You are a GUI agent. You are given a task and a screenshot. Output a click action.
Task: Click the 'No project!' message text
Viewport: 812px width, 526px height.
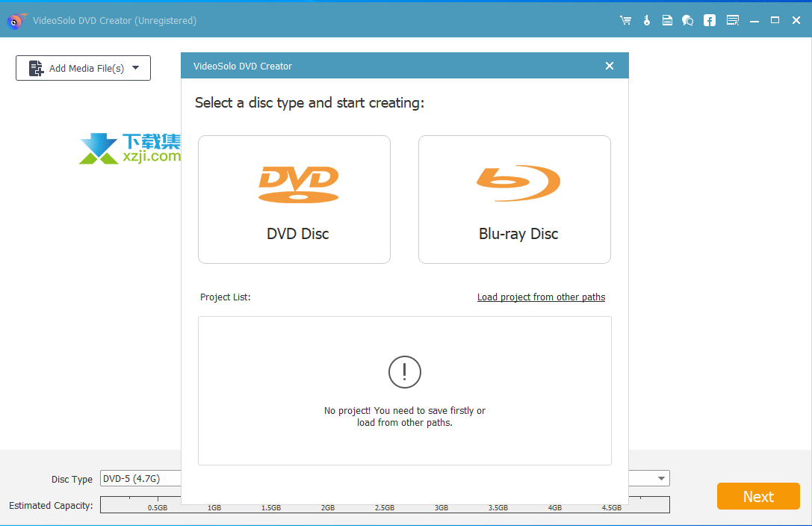point(404,417)
